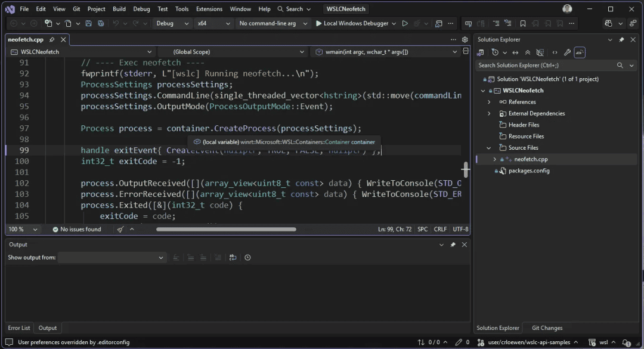The width and height of the screenshot is (644, 349).
Task: Close the neofetch.cpp tab
Action: 63,39
